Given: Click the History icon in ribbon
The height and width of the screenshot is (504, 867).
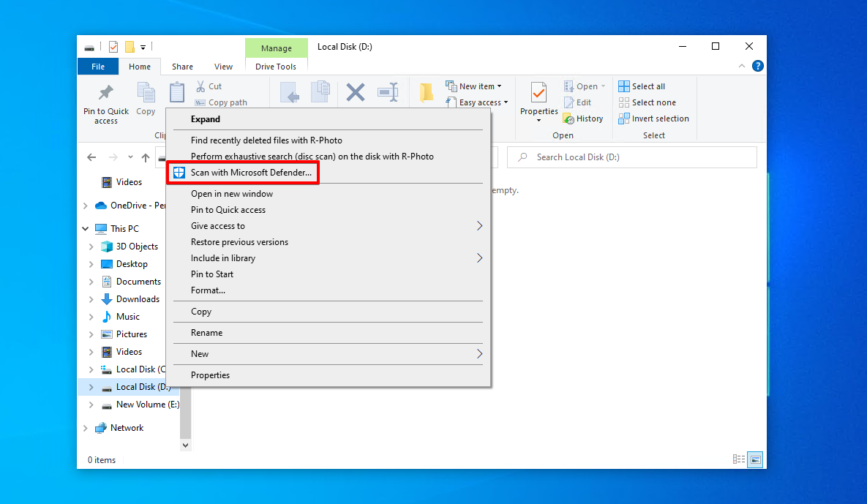Looking at the screenshot, I should pos(569,119).
